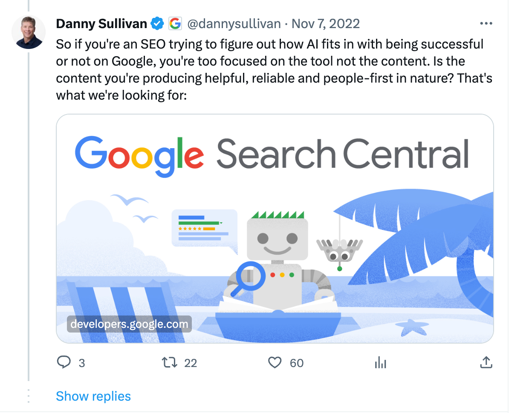Open the @dannysullivan handle link

pos(234,23)
